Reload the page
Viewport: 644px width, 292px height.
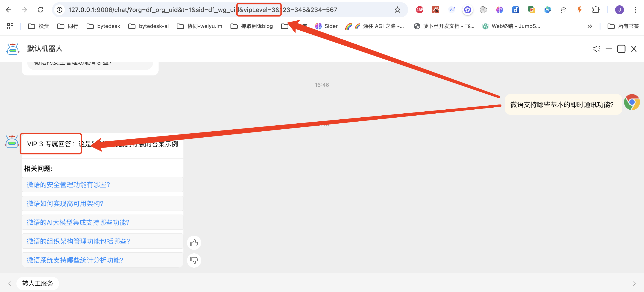tap(40, 10)
